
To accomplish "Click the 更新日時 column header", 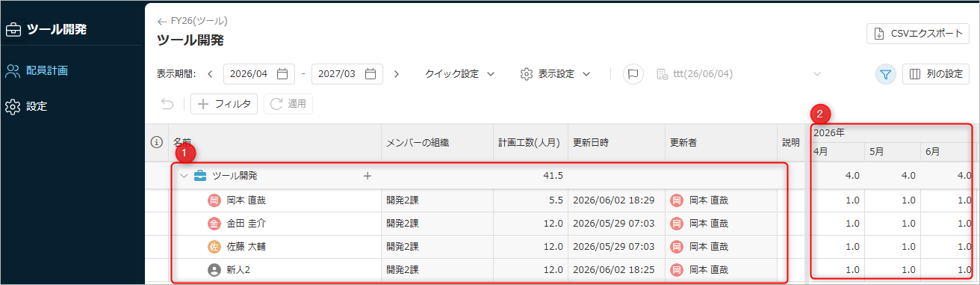I will tap(616, 142).
